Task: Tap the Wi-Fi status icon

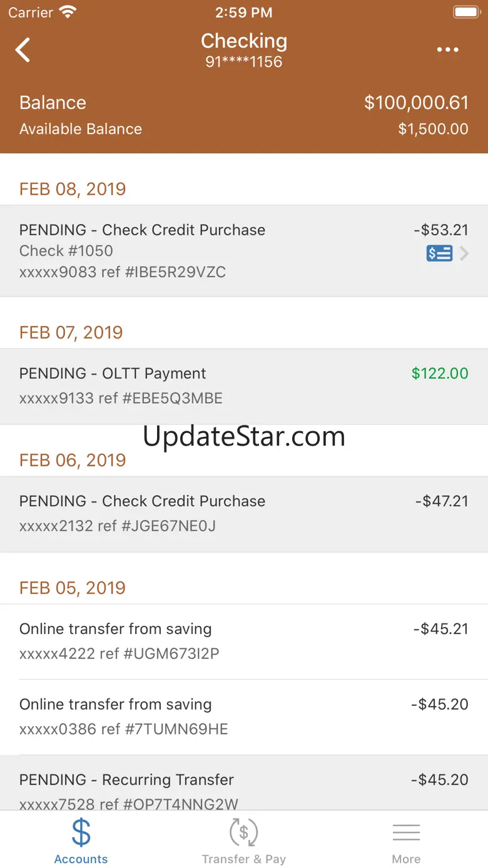Action: [x=68, y=12]
